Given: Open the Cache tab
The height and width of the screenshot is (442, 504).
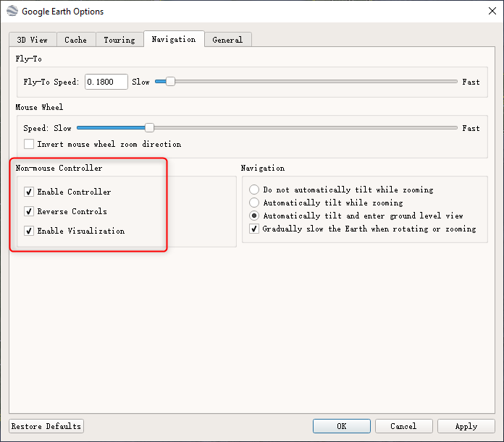Looking at the screenshot, I should coord(76,40).
